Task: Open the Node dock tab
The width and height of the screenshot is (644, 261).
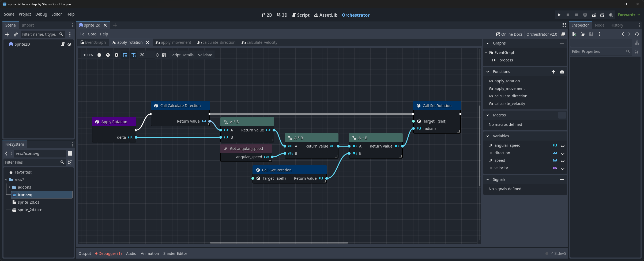Action: click(600, 25)
